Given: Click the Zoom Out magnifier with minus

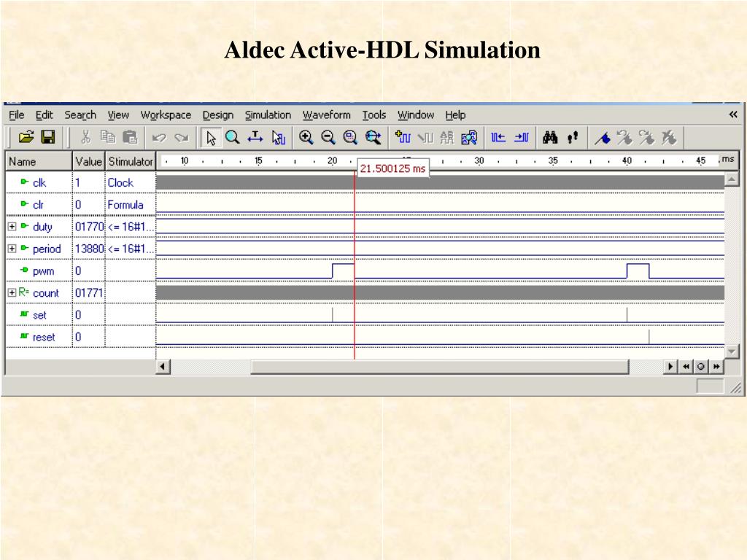Looking at the screenshot, I should click(x=328, y=138).
